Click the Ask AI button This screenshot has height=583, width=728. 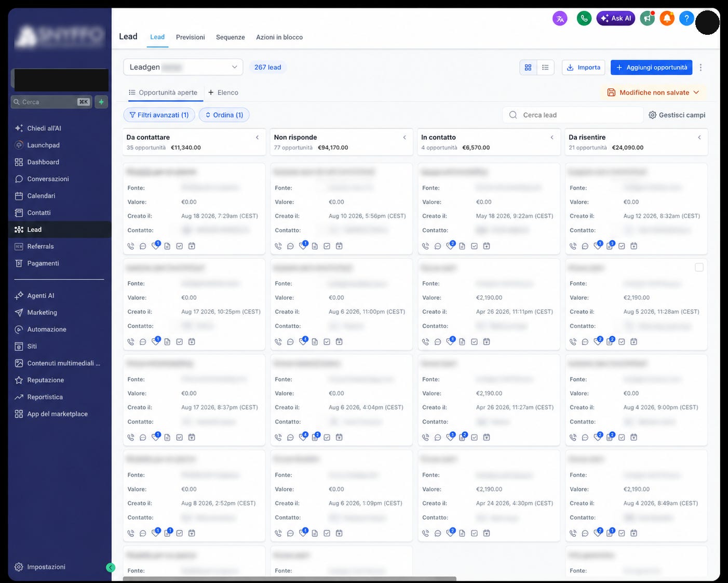point(616,19)
